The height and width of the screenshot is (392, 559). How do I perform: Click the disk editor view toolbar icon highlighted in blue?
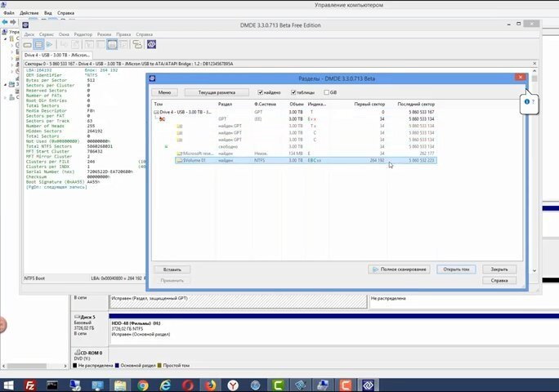[112, 45]
